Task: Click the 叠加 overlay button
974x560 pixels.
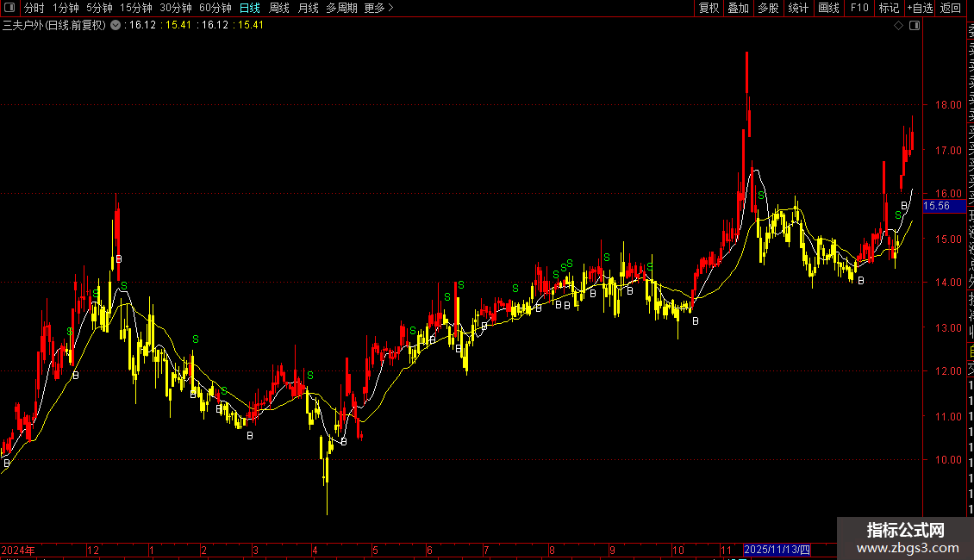Action: coord(739,8)
